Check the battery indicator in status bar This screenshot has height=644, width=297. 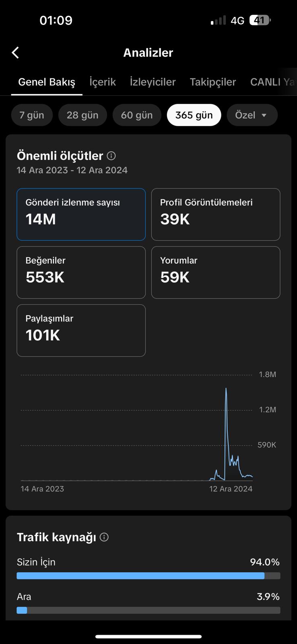pos(260,20)
